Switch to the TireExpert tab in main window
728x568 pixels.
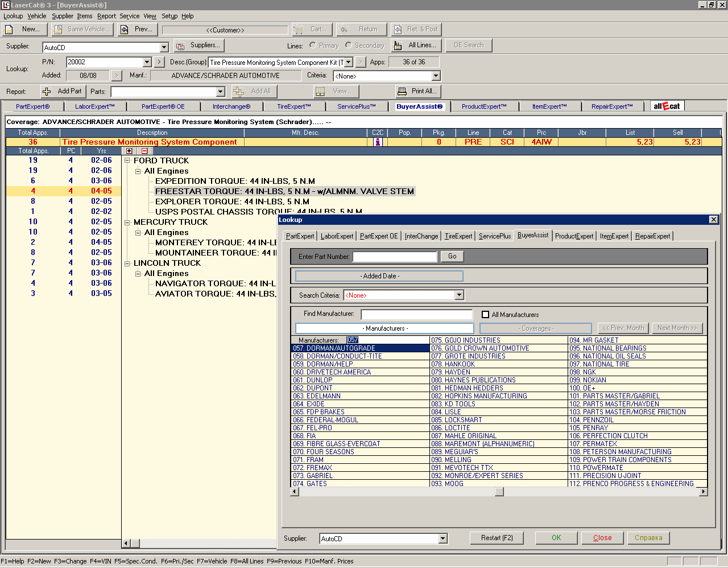coord(294,106)
